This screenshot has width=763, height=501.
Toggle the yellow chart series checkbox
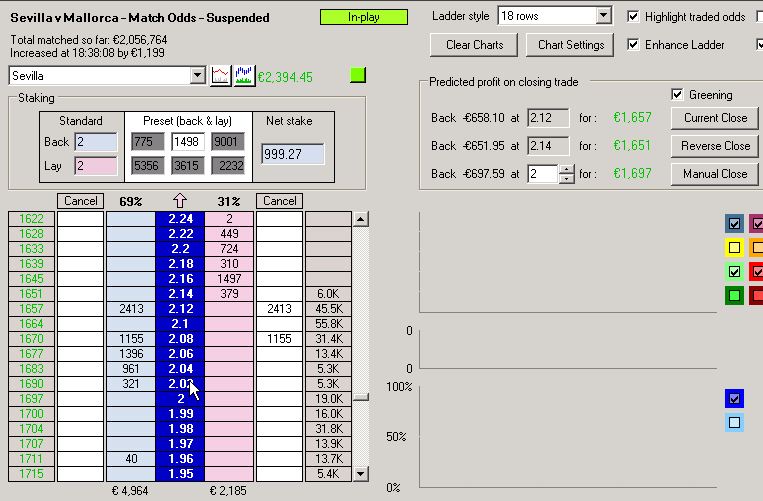(734, 248)
